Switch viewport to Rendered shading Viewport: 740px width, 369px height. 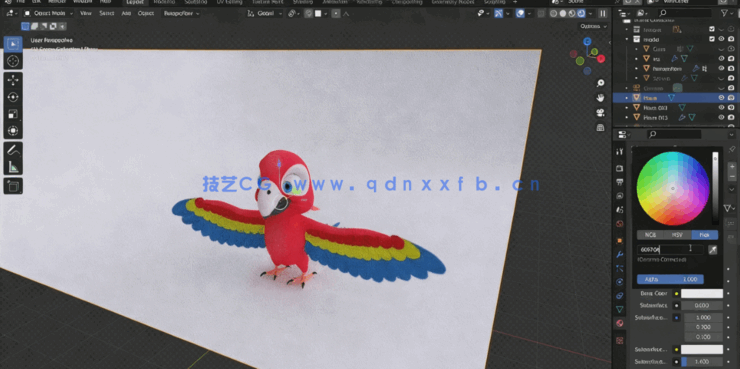581,13
